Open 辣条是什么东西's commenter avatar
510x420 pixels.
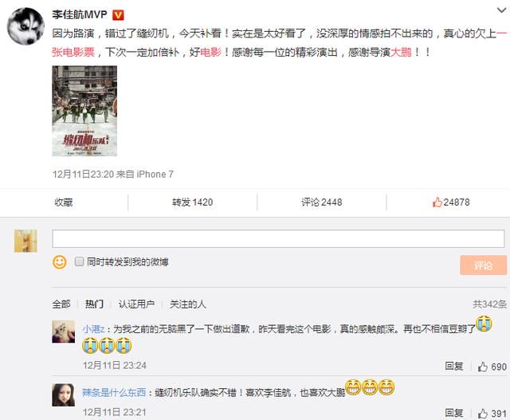tap(64, 395)
